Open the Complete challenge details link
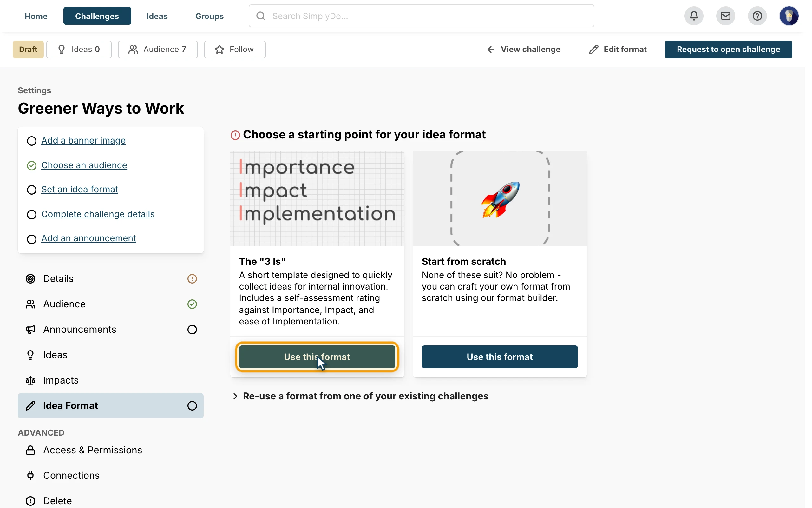This screenshot has height=508, width=812. pos(98,214)
